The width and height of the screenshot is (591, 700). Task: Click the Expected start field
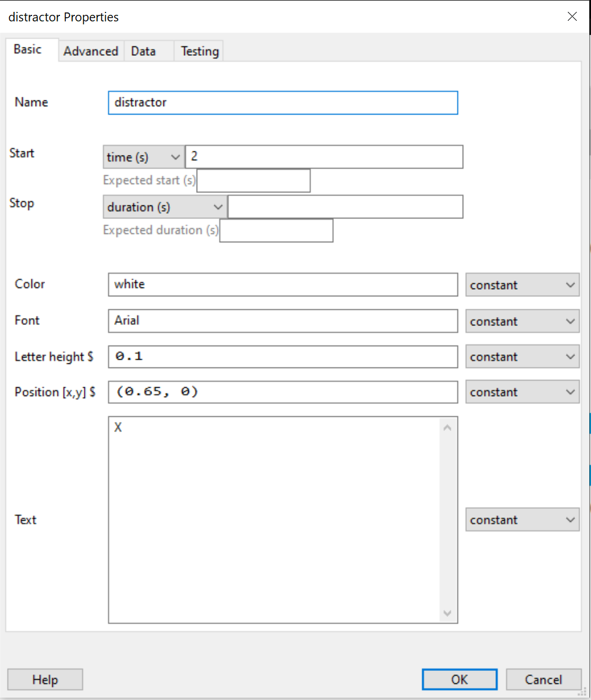click(x=253, y=181)
